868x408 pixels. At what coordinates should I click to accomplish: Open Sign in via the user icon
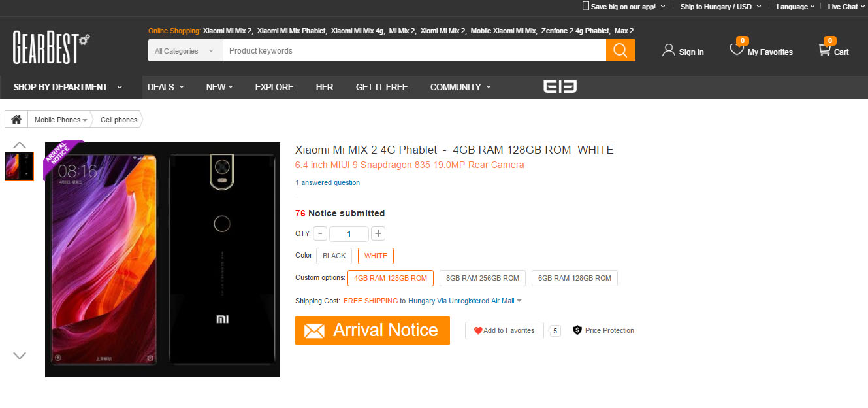[x=668, y=50]
